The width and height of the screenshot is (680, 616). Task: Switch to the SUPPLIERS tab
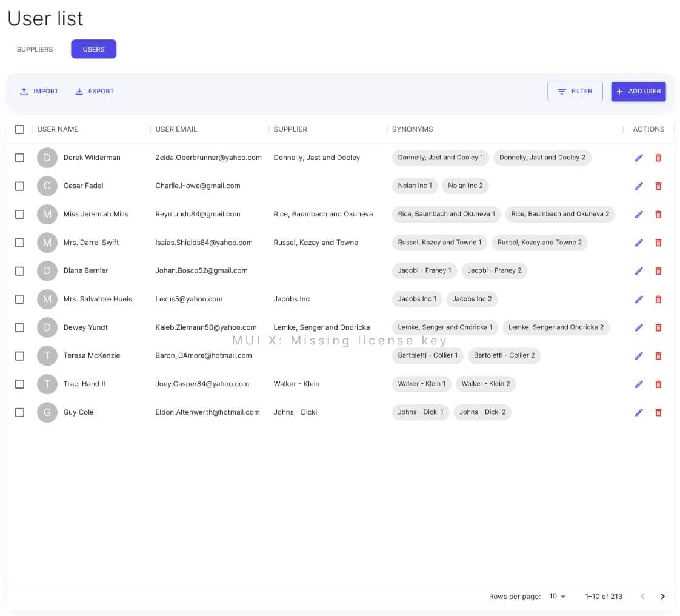tap(35, 49)
